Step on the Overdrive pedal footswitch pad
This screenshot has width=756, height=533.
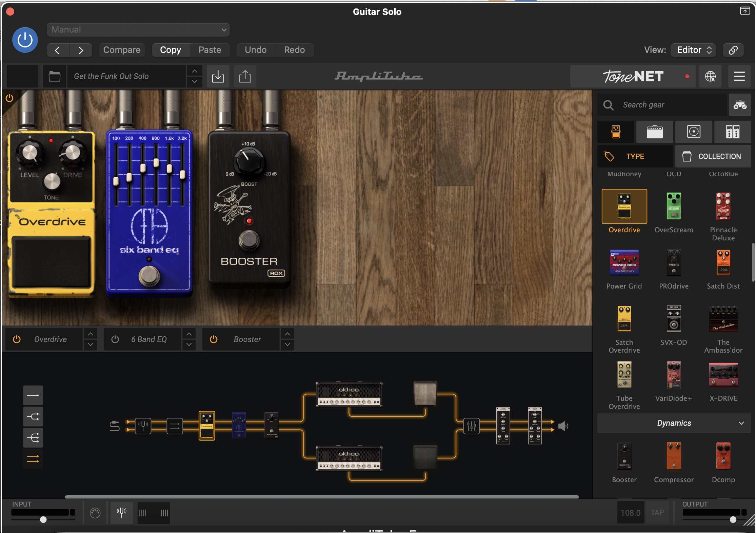coord(51,263)
